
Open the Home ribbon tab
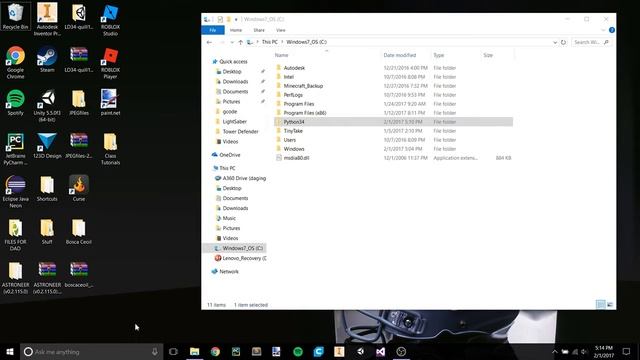[x=236, y=30]
